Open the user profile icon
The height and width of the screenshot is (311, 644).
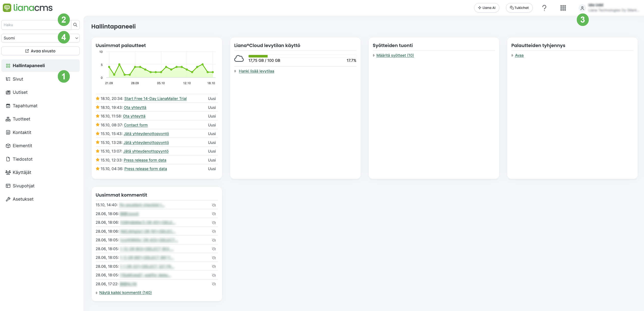pos(582,8)
